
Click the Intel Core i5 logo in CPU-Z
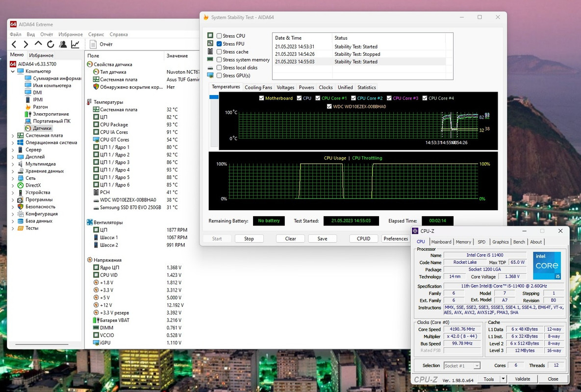tap(547, 266)
